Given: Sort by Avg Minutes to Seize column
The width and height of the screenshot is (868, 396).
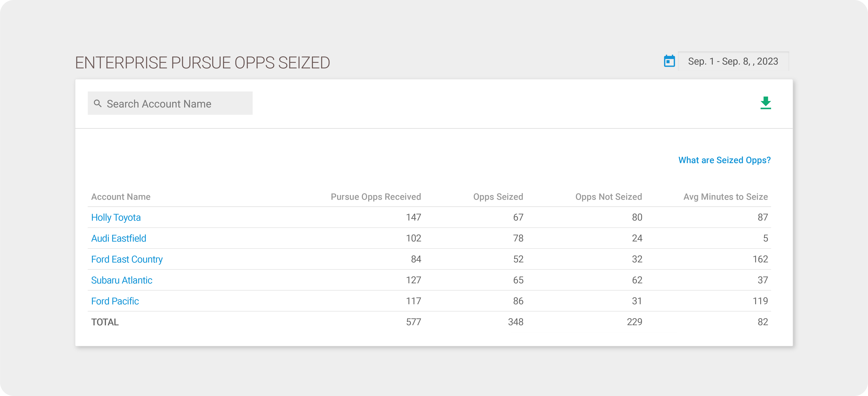Looking at the screenshot, I should pos(726,197).
